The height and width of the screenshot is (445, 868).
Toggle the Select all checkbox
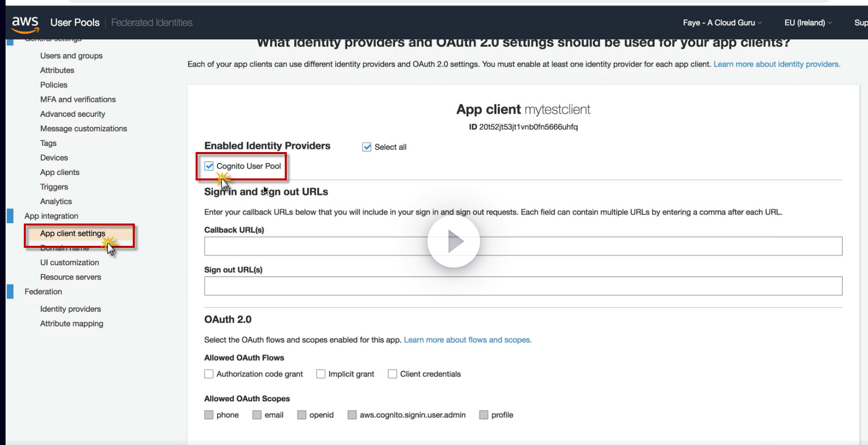coord(367,147)
